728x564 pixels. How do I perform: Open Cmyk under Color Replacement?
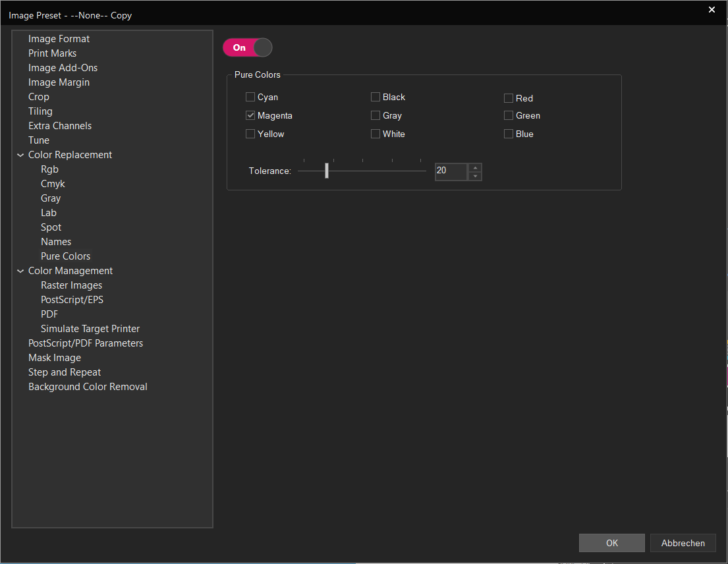(x=53, y=184)
